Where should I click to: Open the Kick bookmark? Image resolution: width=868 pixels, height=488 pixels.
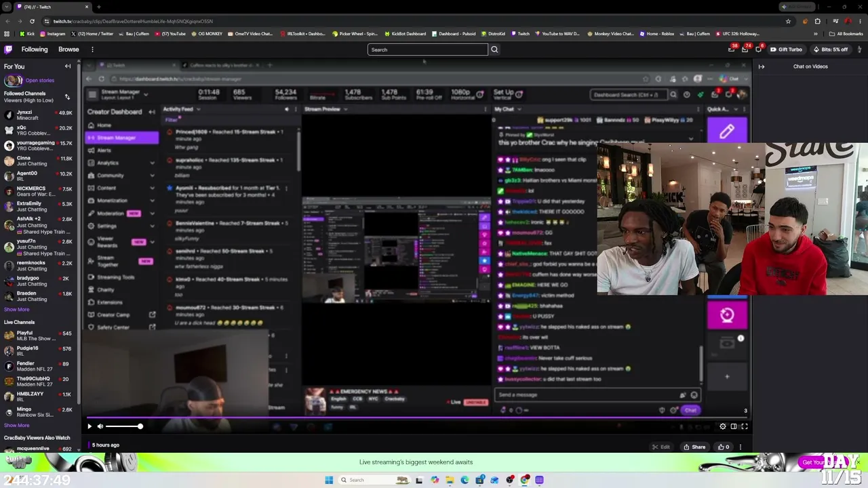27,34
